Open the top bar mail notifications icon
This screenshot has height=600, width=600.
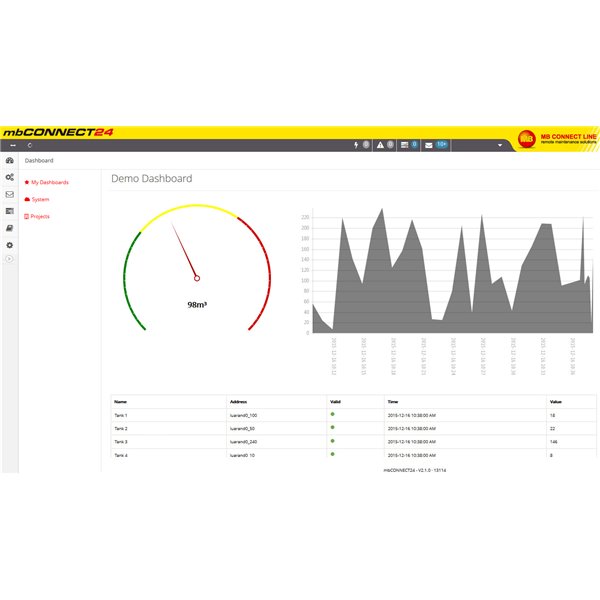428,145
